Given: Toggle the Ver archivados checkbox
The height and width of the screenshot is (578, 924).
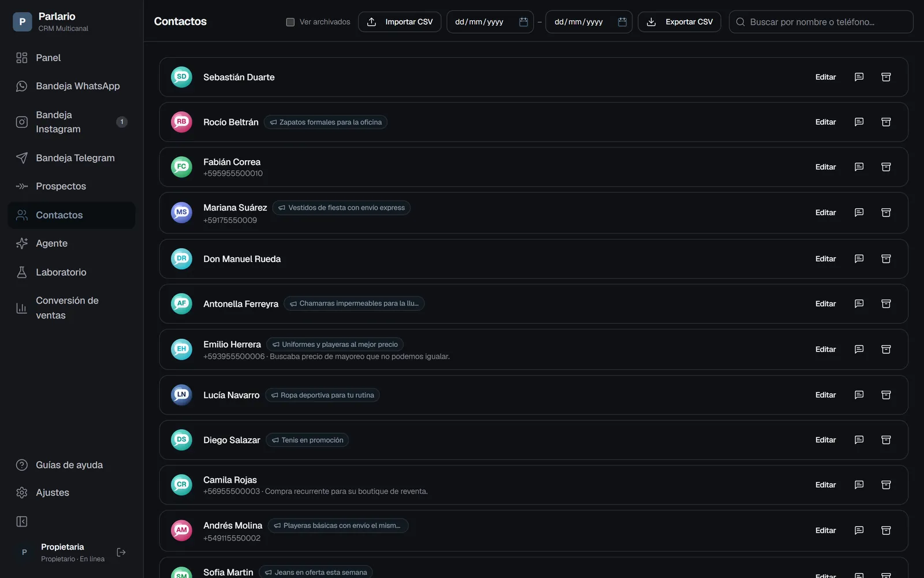Looking at the screenshot, I should (x=290, y=22).
